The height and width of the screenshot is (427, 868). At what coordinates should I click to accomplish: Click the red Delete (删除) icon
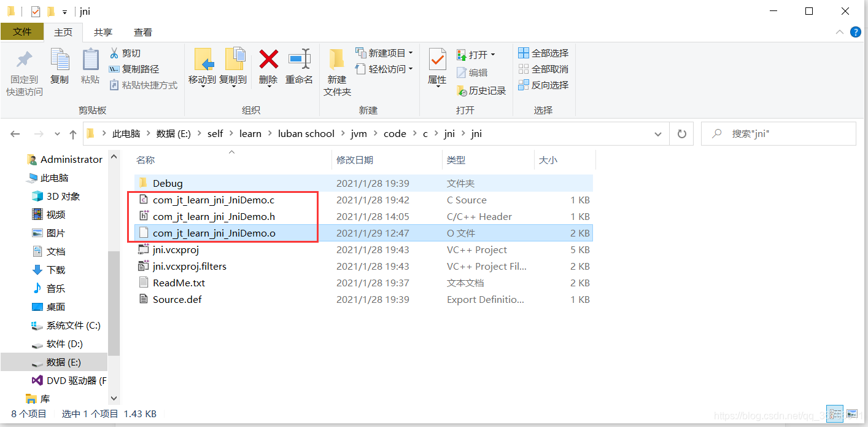pyautogui.click(x=268, y=60)
